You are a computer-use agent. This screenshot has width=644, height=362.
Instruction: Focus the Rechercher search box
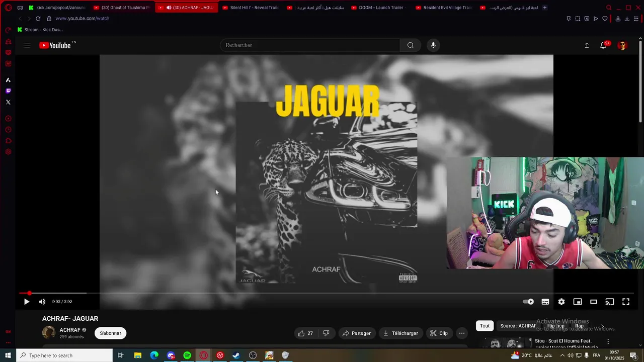[310, 45]
